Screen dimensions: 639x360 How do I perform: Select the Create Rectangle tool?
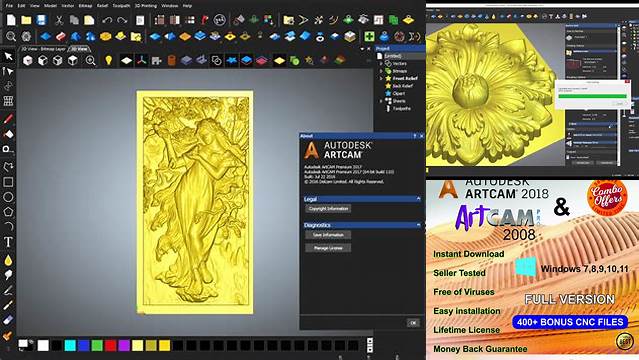pyautogui.click(x=8, y=182)
